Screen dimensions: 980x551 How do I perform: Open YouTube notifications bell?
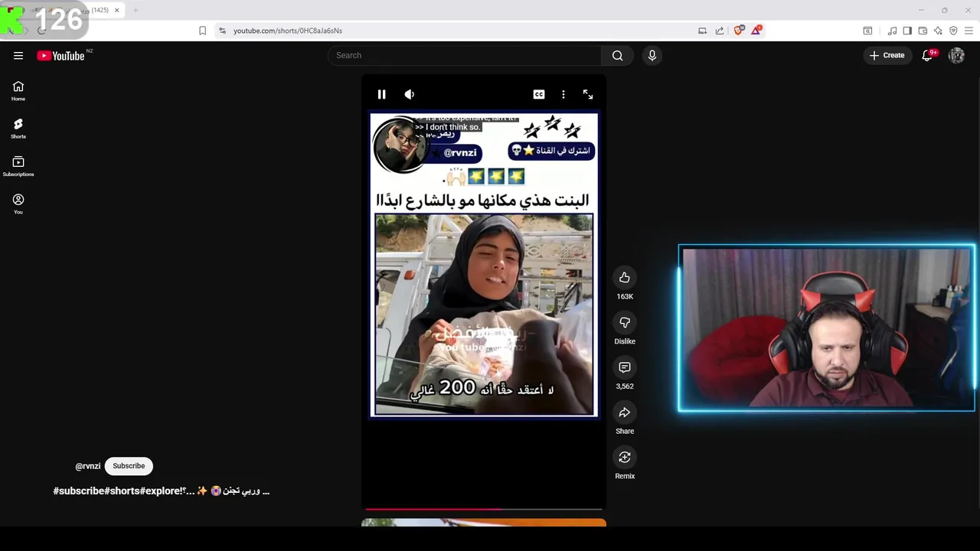(x=927, y=55)
